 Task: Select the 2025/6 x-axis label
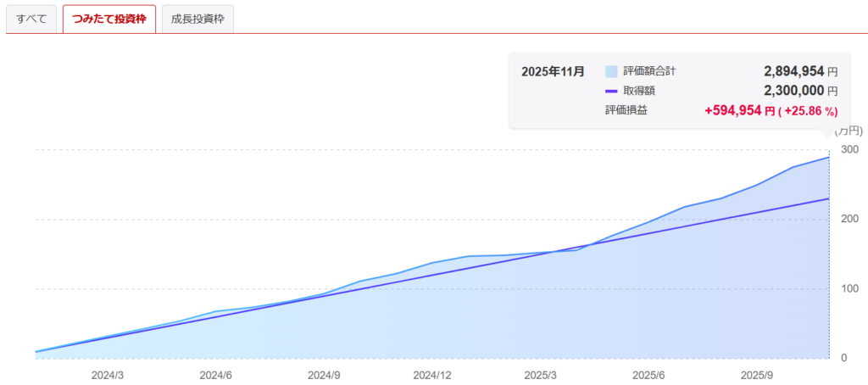click(x=648, y=374)
